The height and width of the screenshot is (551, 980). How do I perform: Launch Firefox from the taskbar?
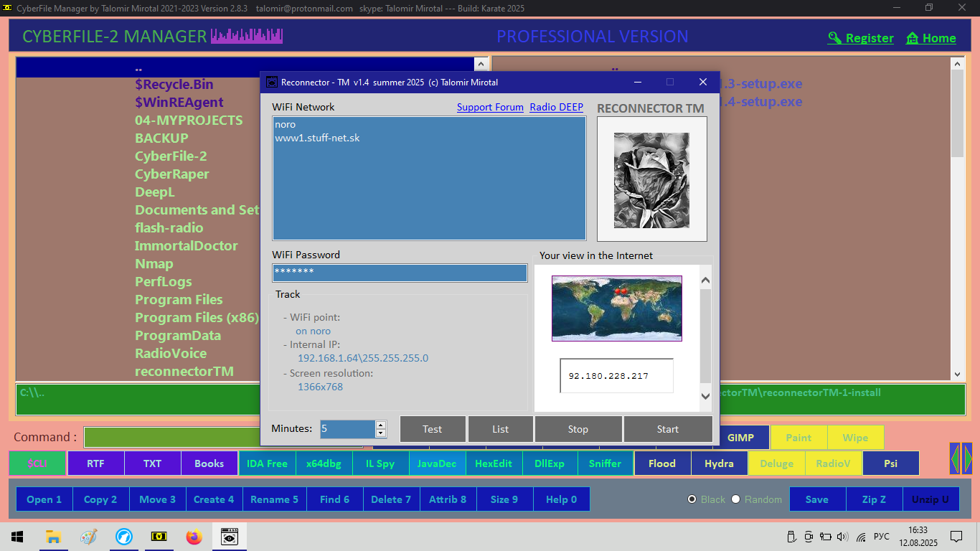click(x=194, y=537)
